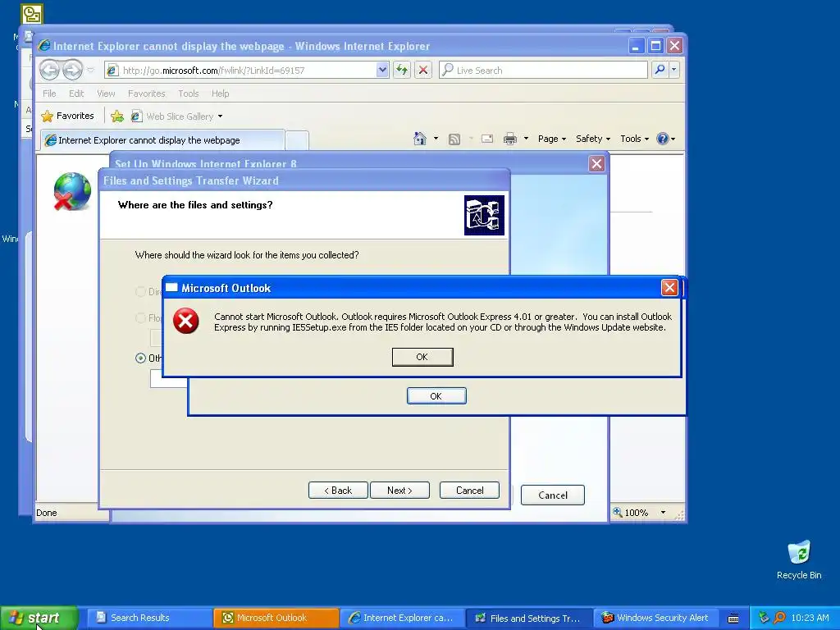Screen dimensions: 840x630
Task: Select the Floppy drive radio option in the wizard
Action: [140, 317]
